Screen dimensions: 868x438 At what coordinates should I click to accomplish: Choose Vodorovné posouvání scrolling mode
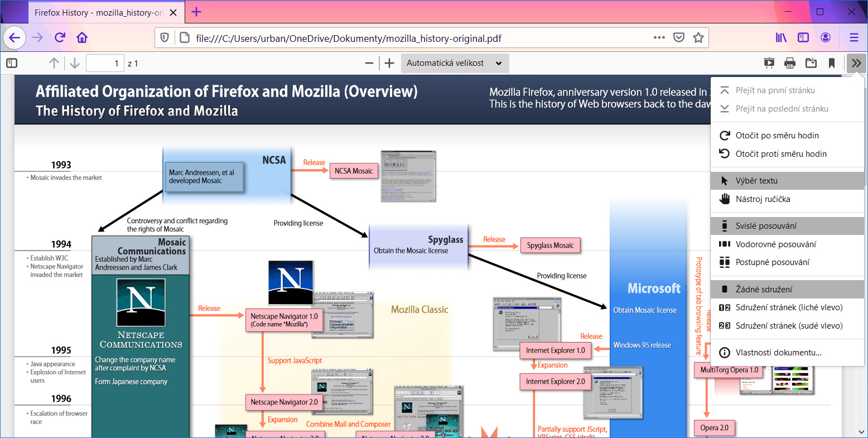tap(788, 244)
